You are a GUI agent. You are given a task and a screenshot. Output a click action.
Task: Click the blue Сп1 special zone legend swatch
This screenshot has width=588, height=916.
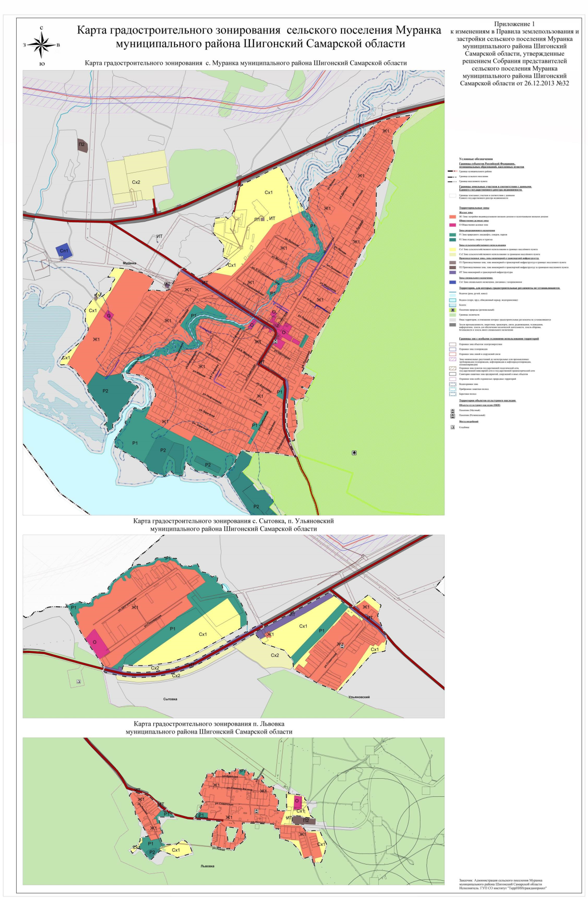click(x=452, y=282)
